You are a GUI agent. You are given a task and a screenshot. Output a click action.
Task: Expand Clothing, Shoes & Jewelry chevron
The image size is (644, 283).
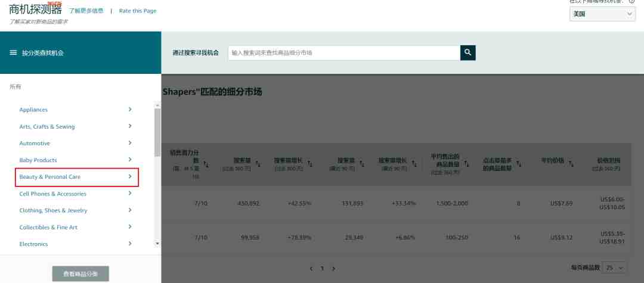click(130, 210)
